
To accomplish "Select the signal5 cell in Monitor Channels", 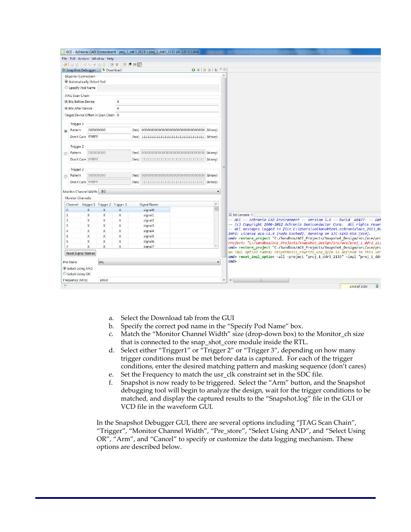I will tap(149, 236).
